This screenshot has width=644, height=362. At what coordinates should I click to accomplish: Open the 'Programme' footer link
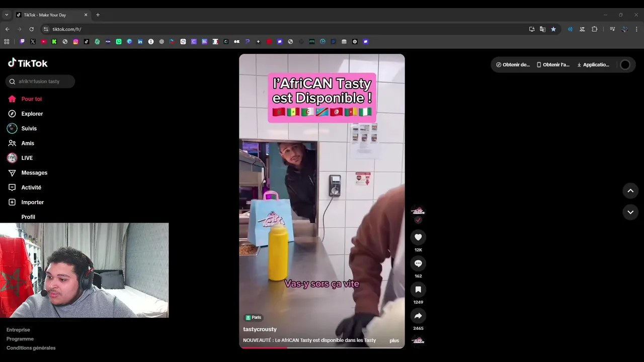click(20, 339)
